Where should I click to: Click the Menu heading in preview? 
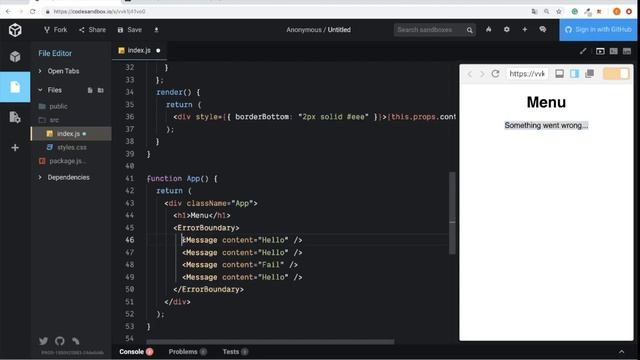tap(546, 102)
